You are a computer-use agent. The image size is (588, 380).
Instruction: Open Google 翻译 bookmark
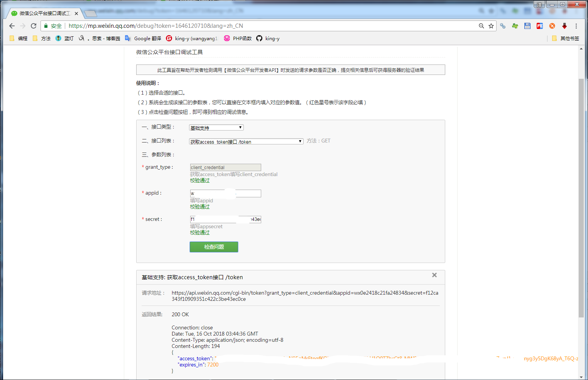[143, 38]
